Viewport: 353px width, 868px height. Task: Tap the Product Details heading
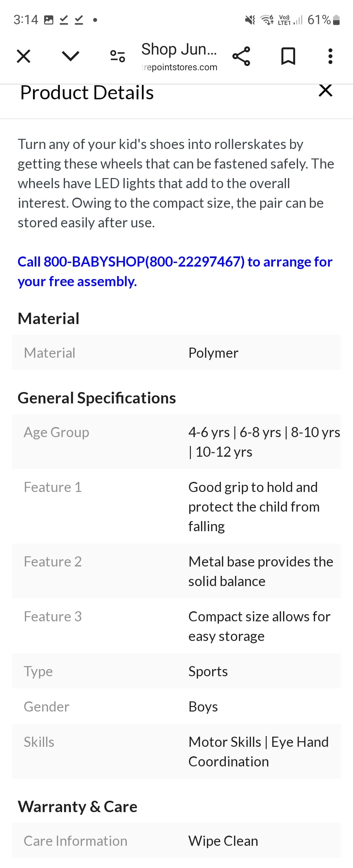(x=87, y=93)
